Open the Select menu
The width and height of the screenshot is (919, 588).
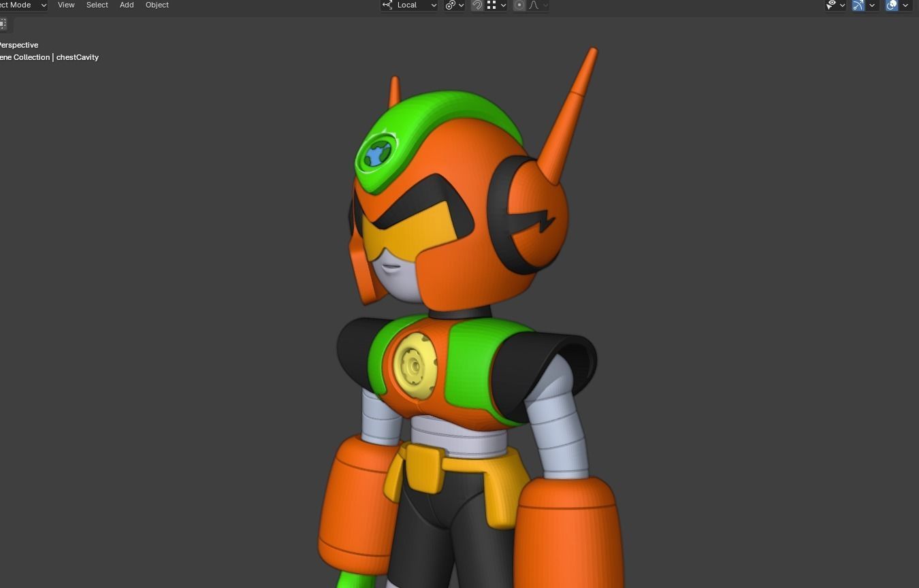tap(97, 5)
